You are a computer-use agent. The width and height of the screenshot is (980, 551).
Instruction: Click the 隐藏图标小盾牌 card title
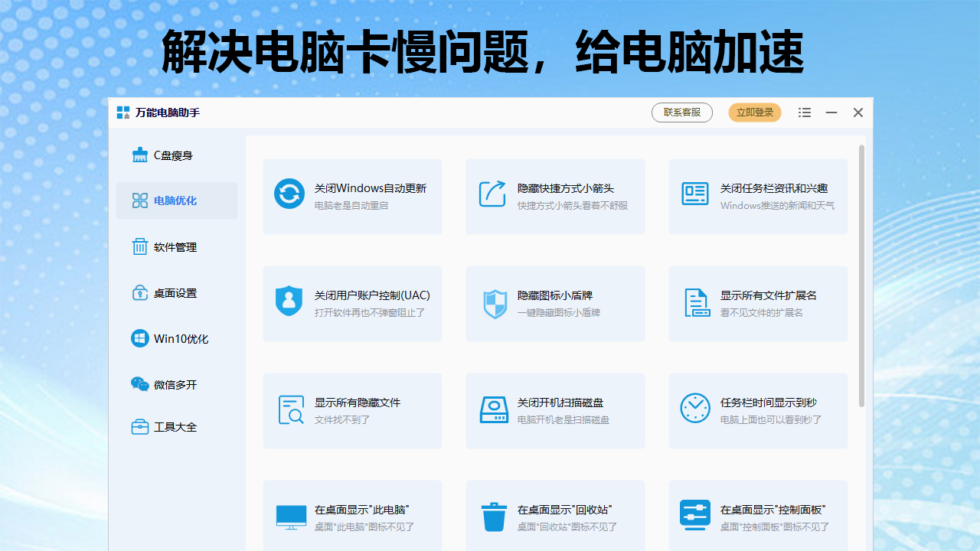555,295
